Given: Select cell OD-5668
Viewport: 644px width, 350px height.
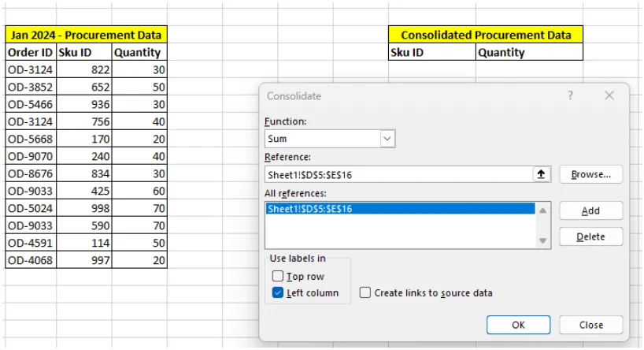Looking at the screenshot, I should coord(31,139).
